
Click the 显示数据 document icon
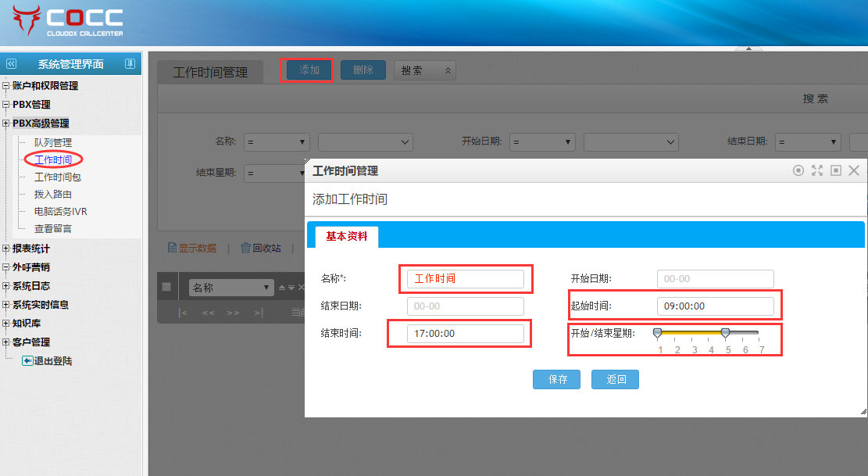(x=173, y=248)
